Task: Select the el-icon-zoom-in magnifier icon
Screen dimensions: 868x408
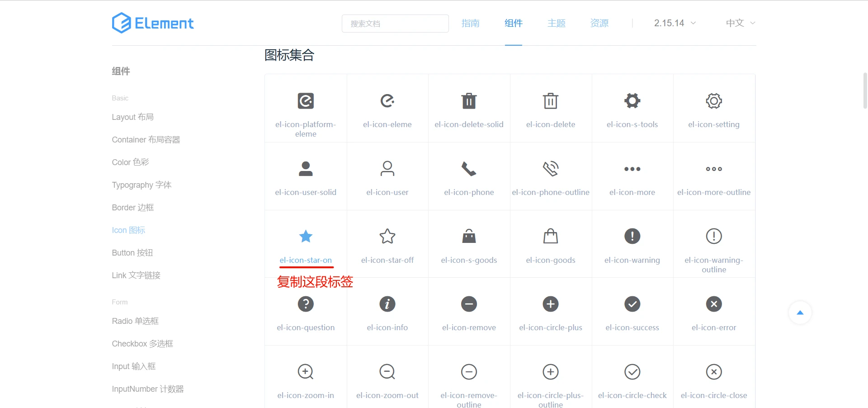Action: [306, 372]
